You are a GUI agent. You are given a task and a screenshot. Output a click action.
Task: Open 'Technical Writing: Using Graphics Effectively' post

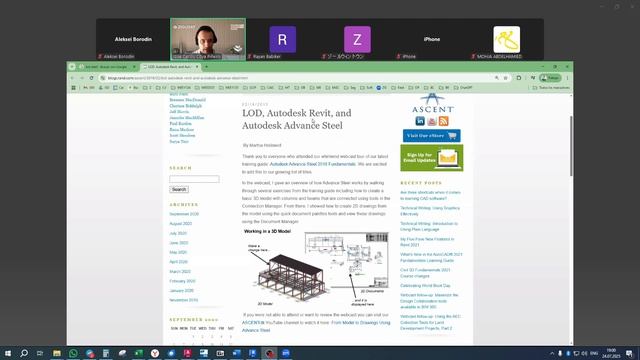tap(430, 211)
